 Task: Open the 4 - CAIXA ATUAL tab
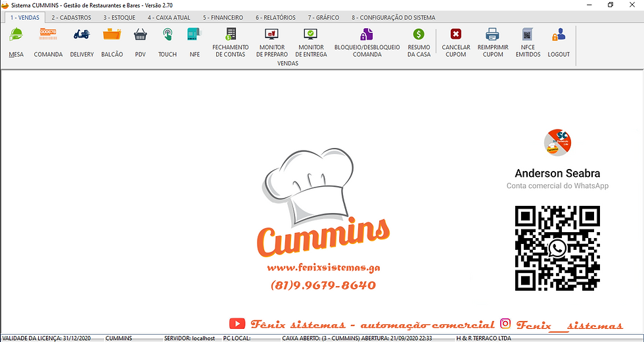point(169,17)
